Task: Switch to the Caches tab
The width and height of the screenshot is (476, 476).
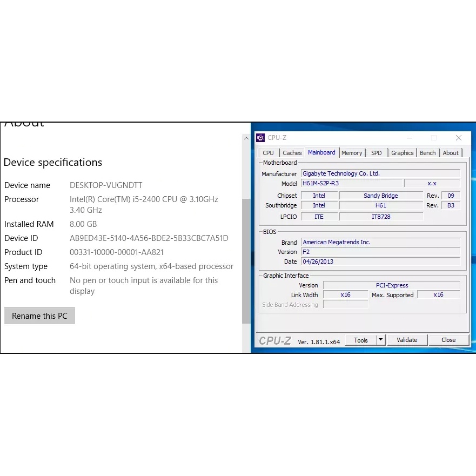Action: click(x=292, y=153)
